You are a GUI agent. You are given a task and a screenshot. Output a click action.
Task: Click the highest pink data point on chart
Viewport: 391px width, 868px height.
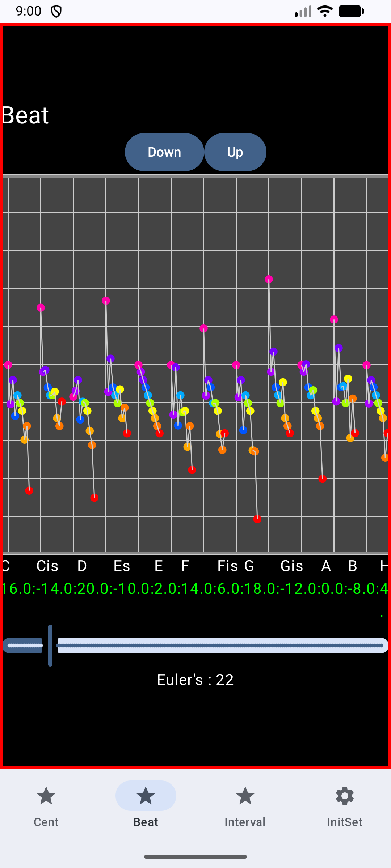pos(269,279)
